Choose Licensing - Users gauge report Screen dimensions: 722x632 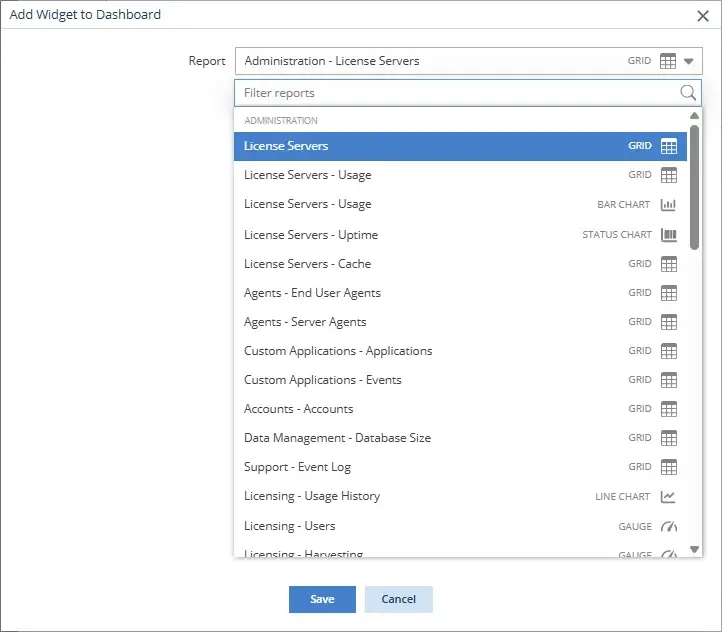coord(460,526)
